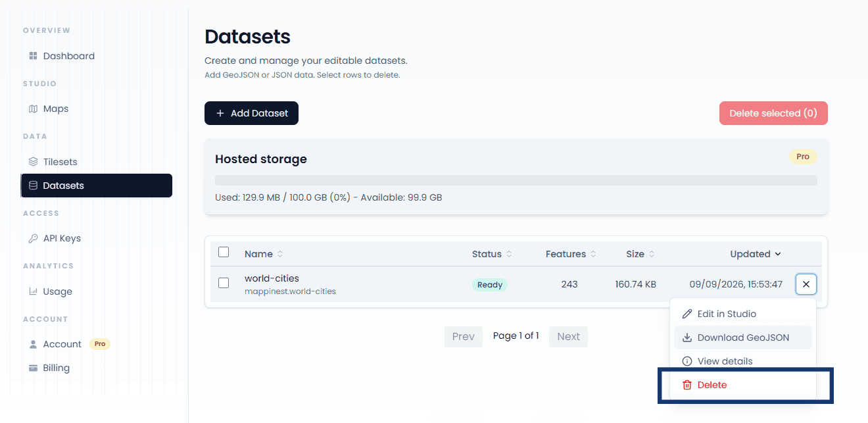Screen dimensions: 868x423
Task: Click the Prev pagination button
Action: coord(464,337)
